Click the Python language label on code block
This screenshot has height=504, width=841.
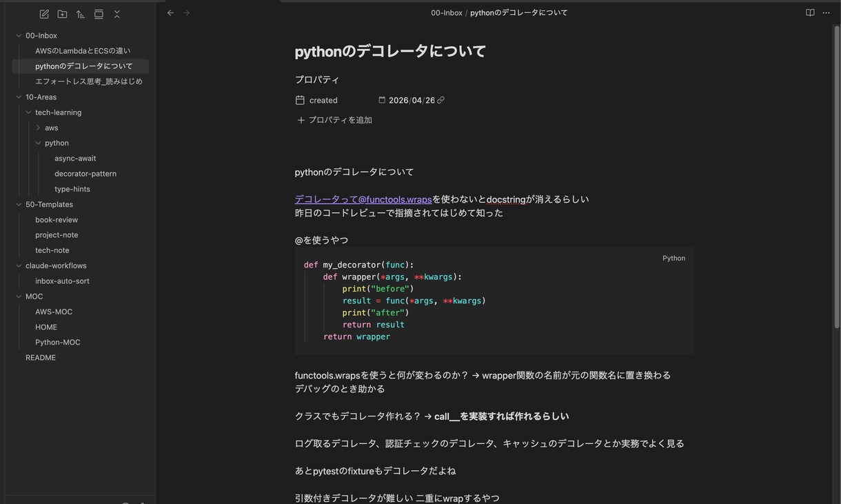tap(673, 259)
